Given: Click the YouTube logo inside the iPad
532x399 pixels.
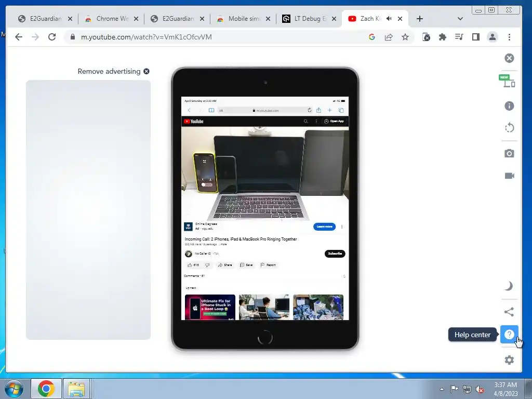Looking at the screenshot, I should (193, 121).
